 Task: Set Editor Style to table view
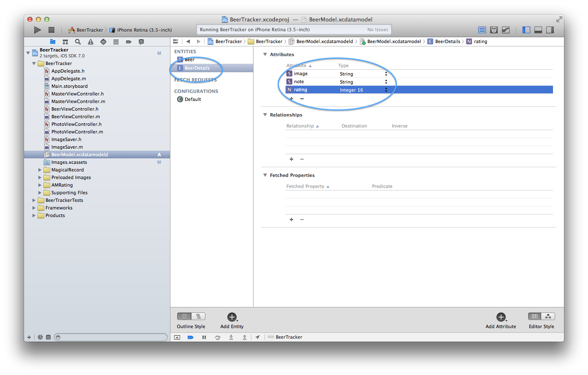click(535, 316)
